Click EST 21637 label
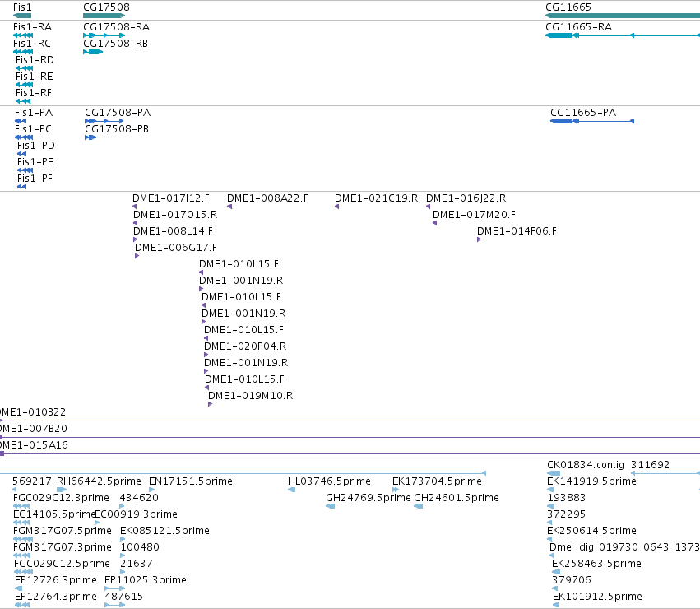 [137, 565]
